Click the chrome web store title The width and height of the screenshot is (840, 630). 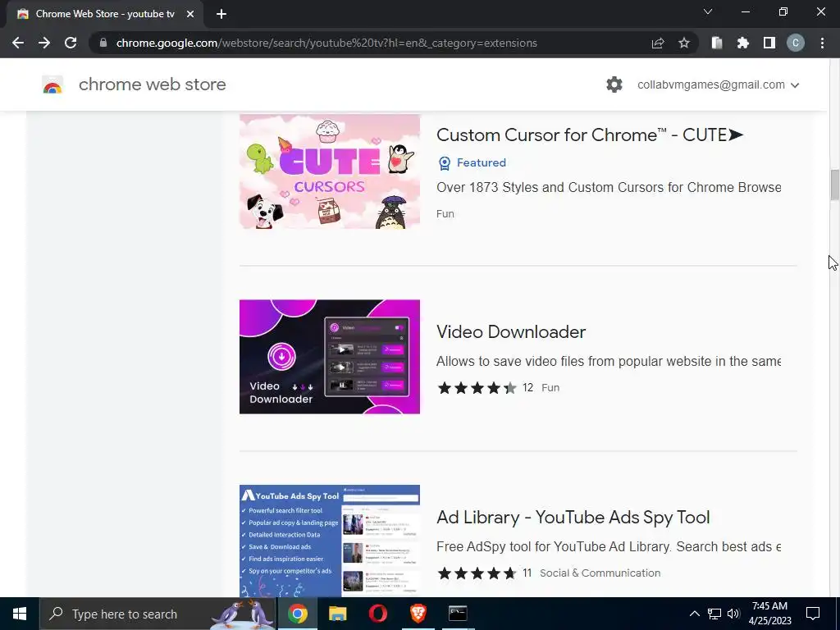point(152,84)
